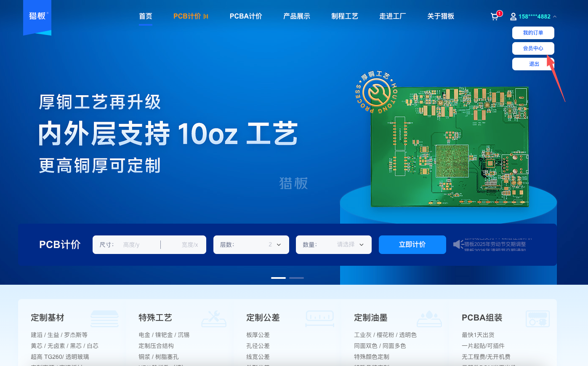Screen dimensions: 588x366
Task: Click the PCBA组装 panel icon
Action: click(x=538, y=319)
